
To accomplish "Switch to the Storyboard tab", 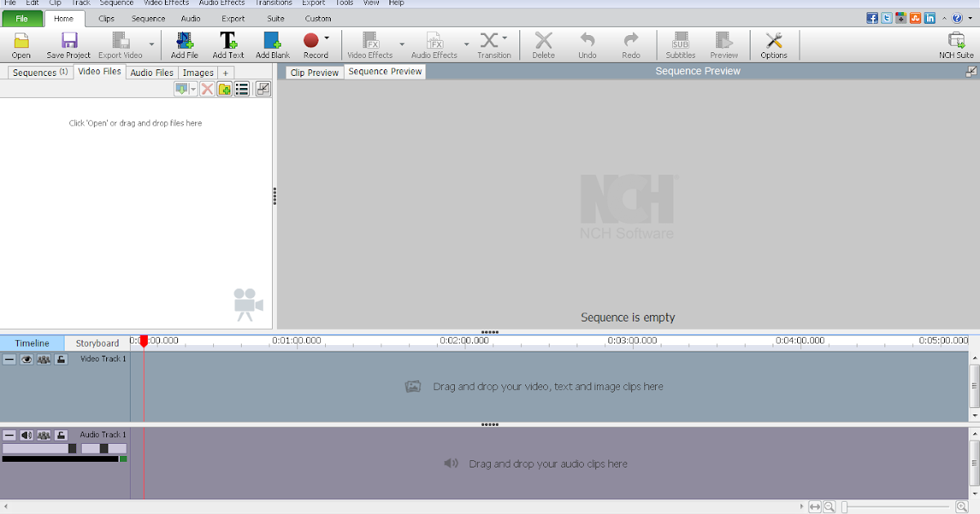I will click(x=97, y=343).
